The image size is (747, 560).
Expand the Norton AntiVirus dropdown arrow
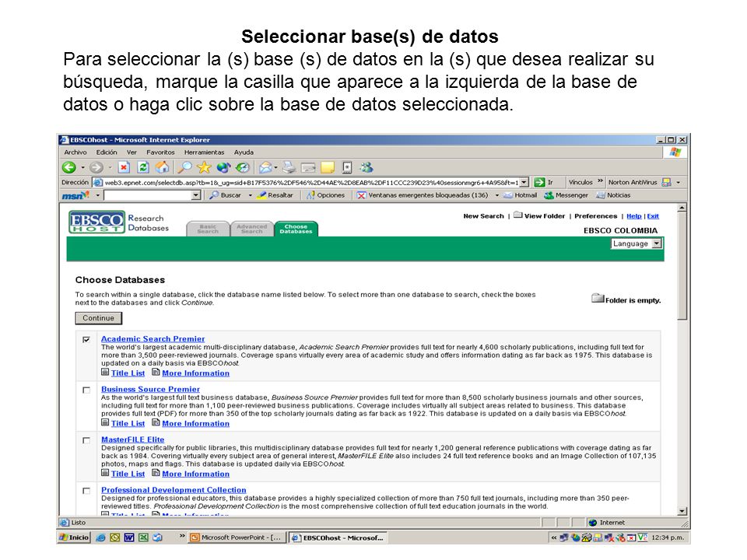point(678,182)
